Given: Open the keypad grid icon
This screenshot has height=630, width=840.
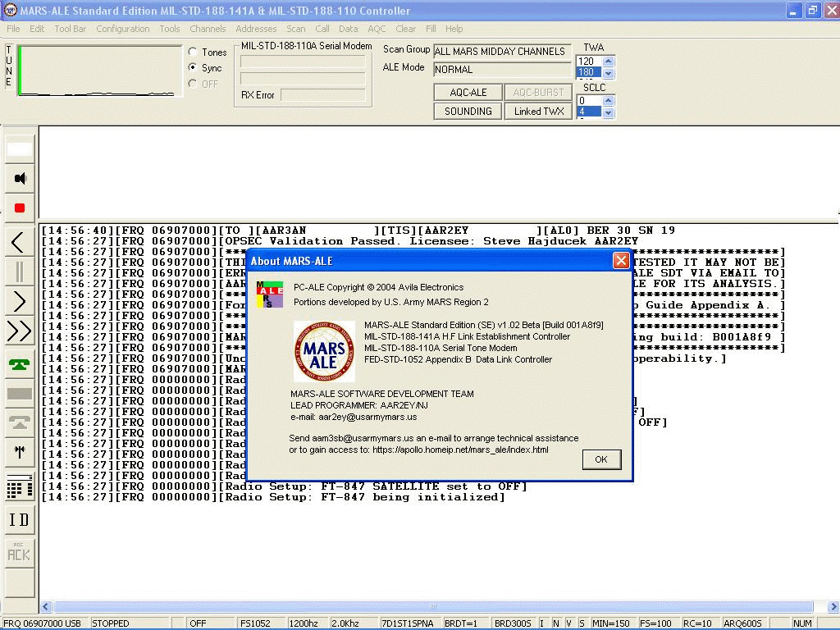Looking at the screenshot, I should [20, 487].
